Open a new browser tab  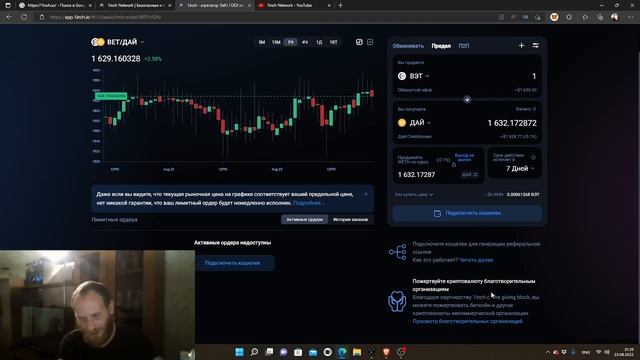340,5
